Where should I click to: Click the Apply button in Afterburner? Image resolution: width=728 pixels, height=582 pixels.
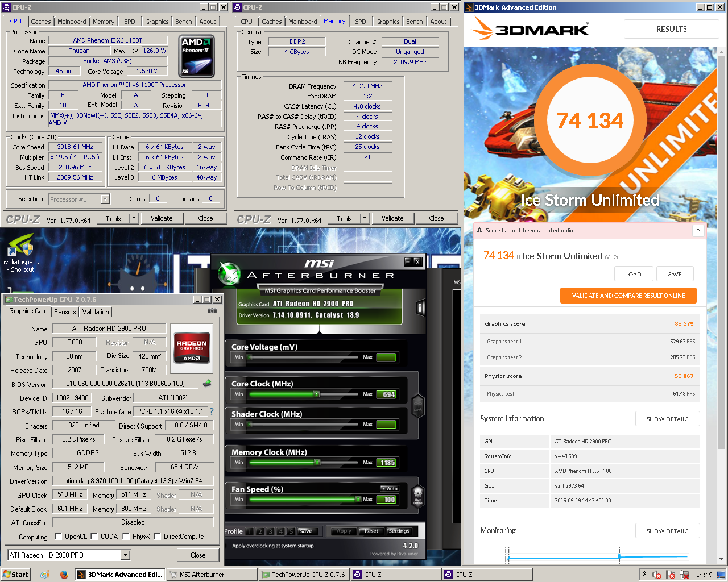(344, 531)
